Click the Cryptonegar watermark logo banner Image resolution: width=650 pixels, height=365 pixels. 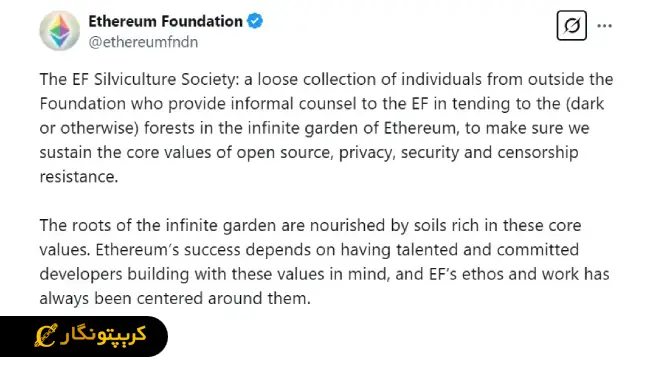pos(84,336)
